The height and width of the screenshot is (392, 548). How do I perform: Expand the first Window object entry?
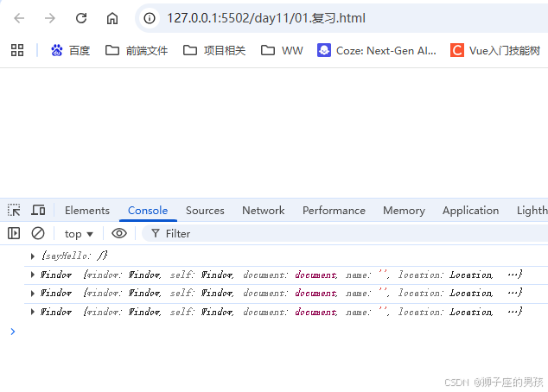tap(33, 275)
